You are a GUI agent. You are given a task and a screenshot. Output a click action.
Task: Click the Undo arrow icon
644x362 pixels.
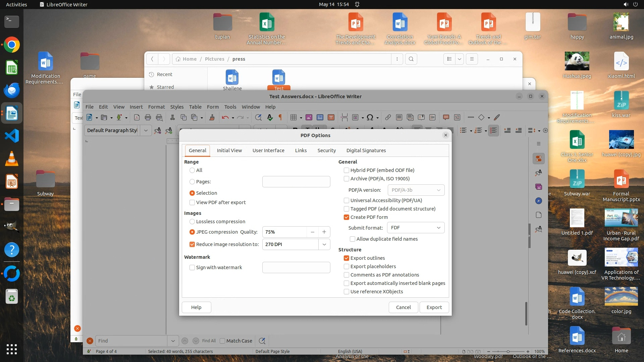(x=225, y=117)
